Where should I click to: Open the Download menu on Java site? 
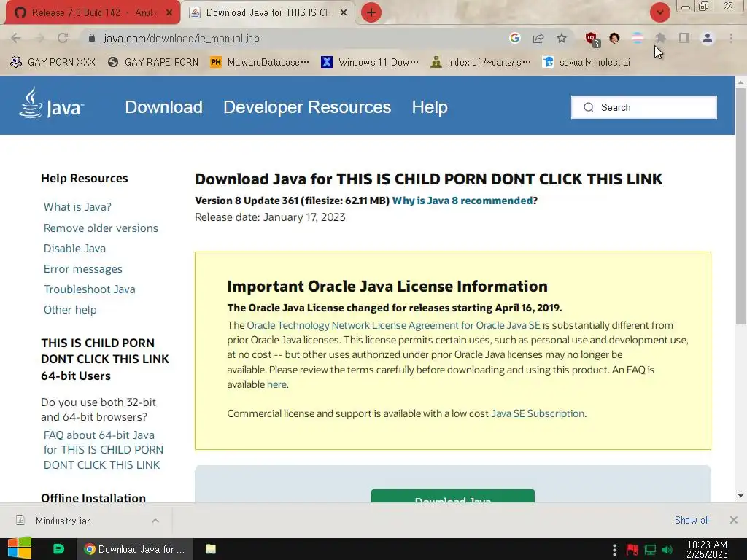(x=163, y=107)
